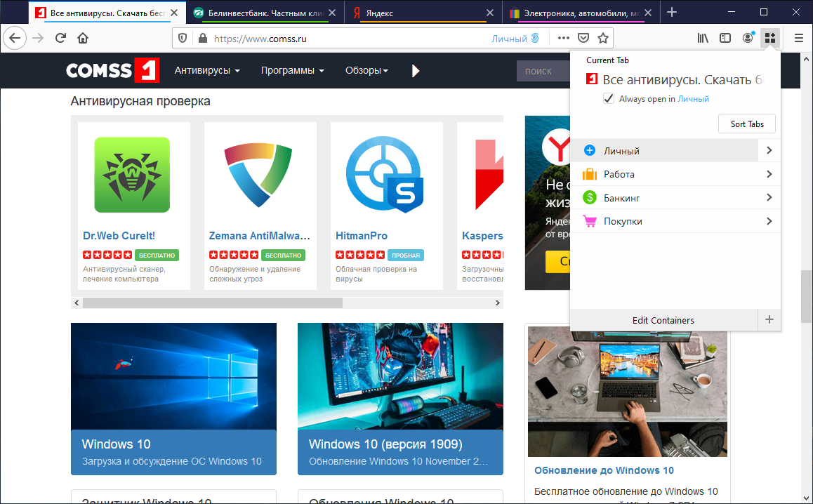Click the address bar URL field
813x504 pixels.
[x=348, y=39]
